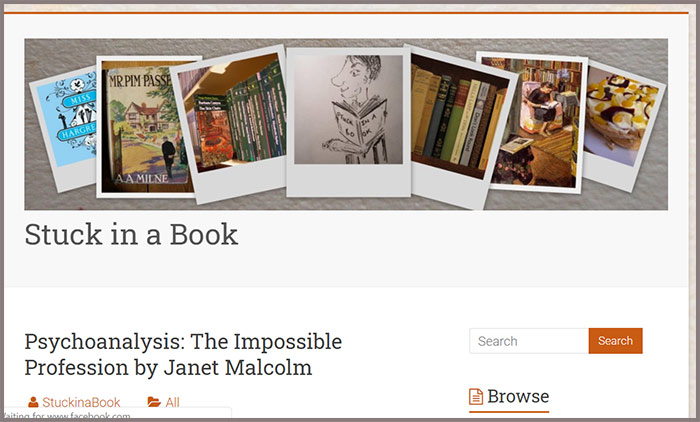This screenshot has height=422, width=700.
Task: Open the Psychoanalysis: The Impossible Profession post title
Action: [x=183, y=355]
